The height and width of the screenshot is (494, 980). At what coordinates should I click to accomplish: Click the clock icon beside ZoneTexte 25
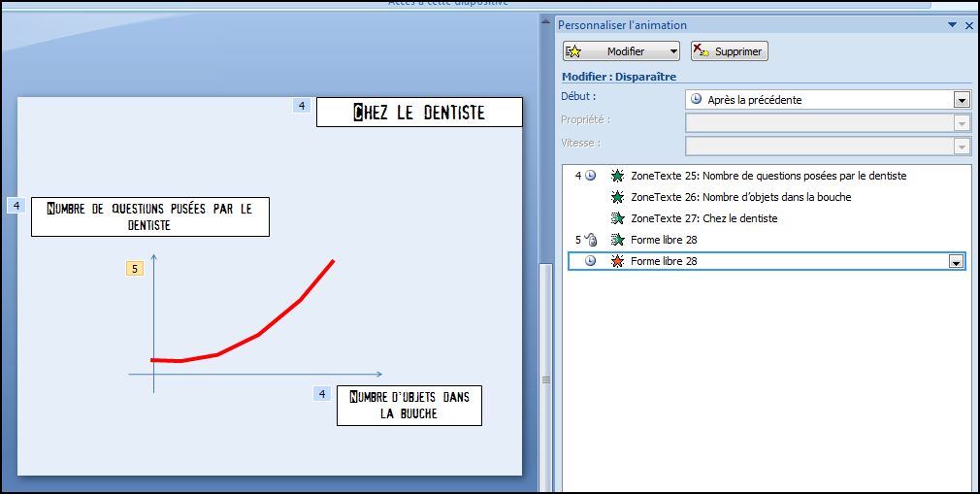click(590, 176)
